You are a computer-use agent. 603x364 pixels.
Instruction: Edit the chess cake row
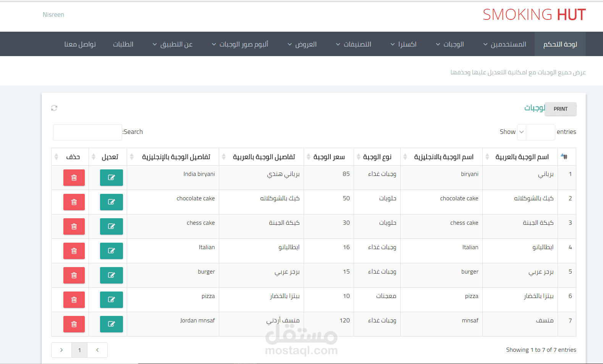[112, 226]
